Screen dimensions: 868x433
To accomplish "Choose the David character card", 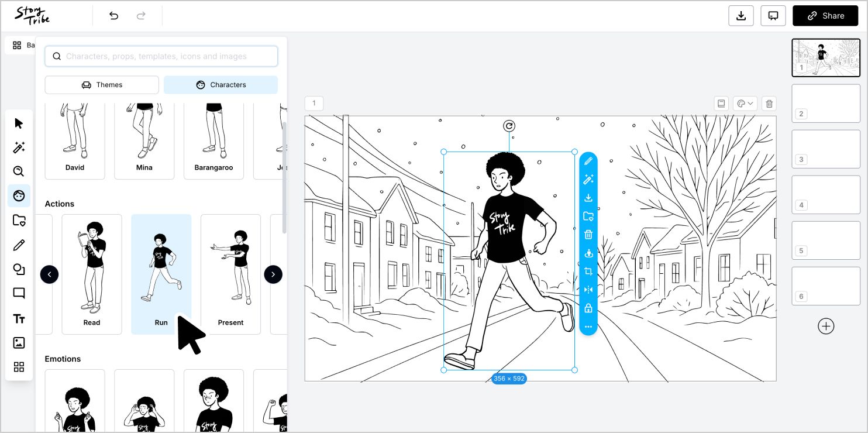I will click(x=75, y=141).
